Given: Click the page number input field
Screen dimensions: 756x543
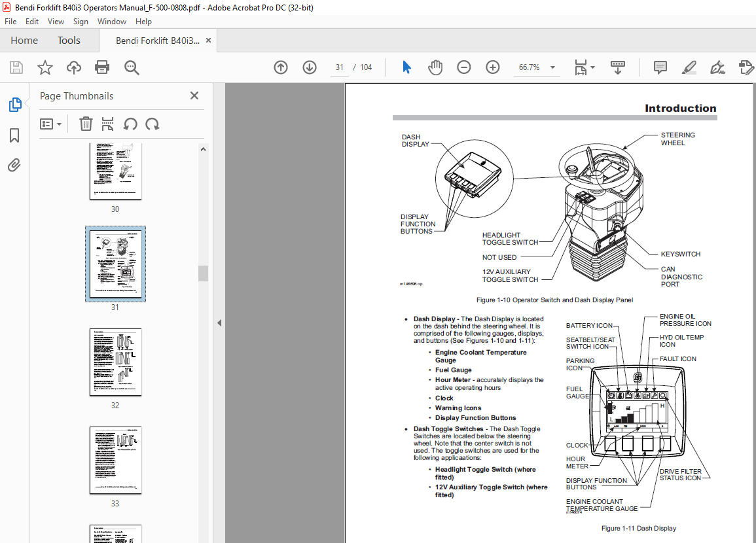Looking at the screenshot, I should 340,67.
